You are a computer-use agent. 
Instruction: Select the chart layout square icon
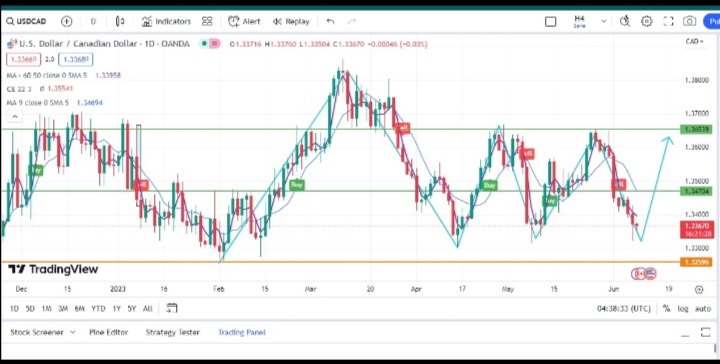point(551,22)
